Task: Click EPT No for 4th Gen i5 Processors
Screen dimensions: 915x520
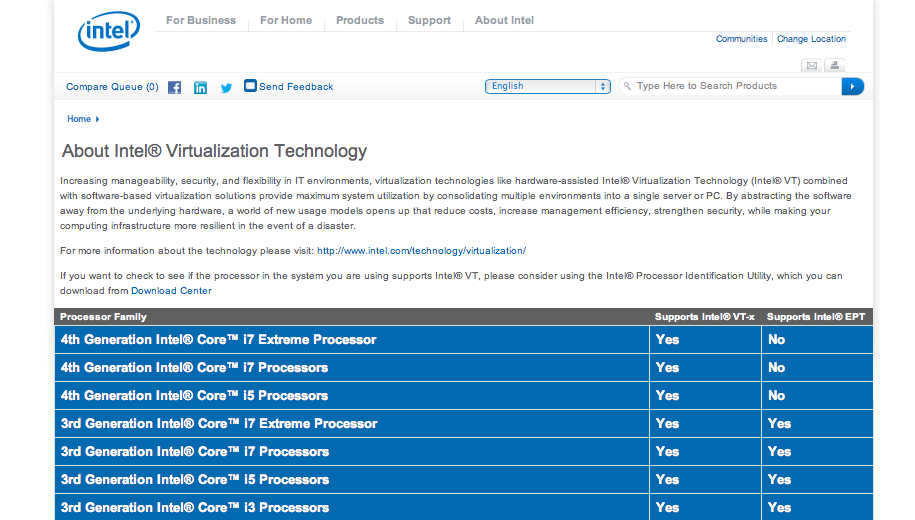Action: (776, 396)
